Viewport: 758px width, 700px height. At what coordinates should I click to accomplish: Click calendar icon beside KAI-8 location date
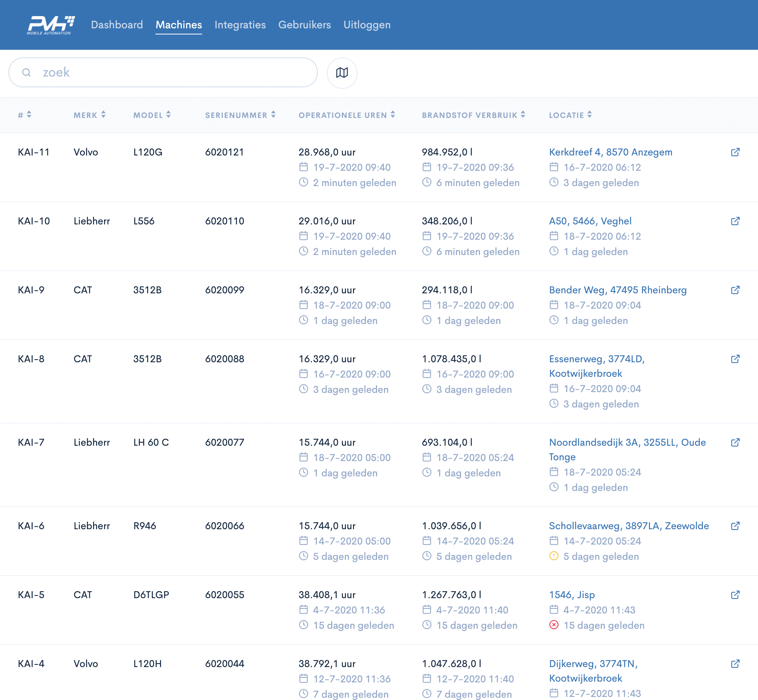coord(554,388)
